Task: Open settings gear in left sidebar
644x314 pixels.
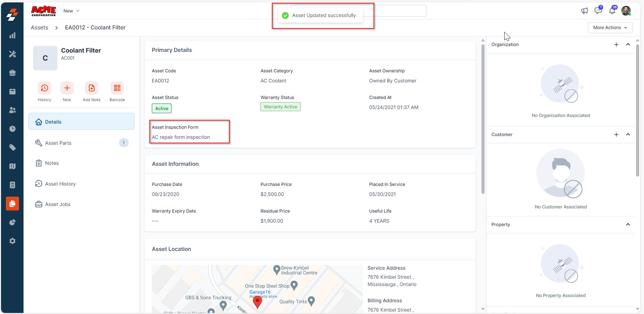Action: coord(12,241)
